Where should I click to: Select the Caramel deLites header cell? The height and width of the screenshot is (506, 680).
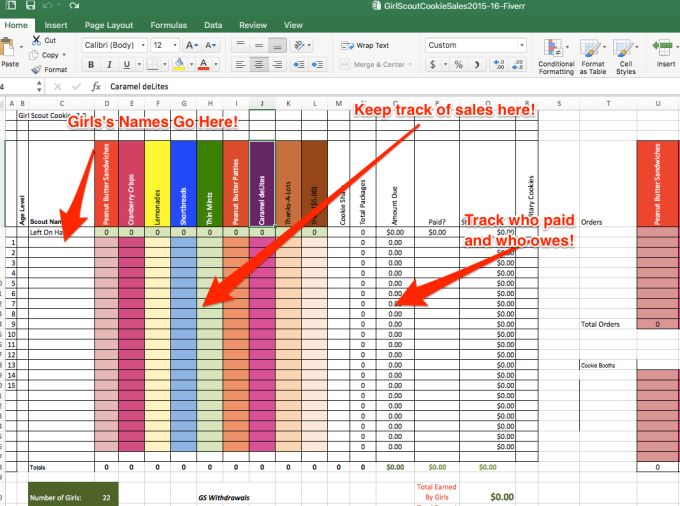coord(262,184)
